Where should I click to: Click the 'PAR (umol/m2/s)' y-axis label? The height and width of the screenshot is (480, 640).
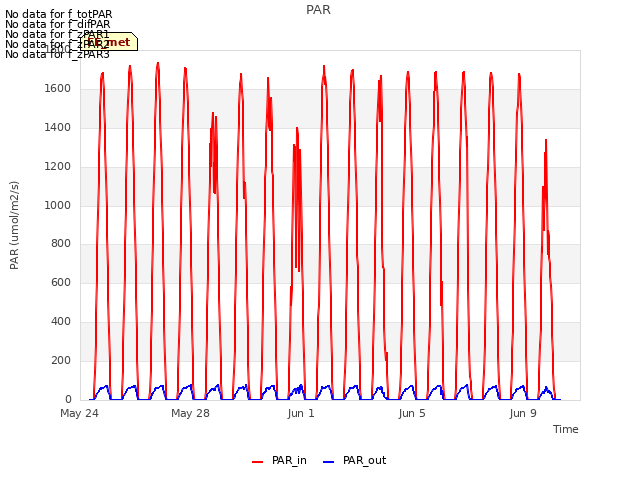coord(14,225)
